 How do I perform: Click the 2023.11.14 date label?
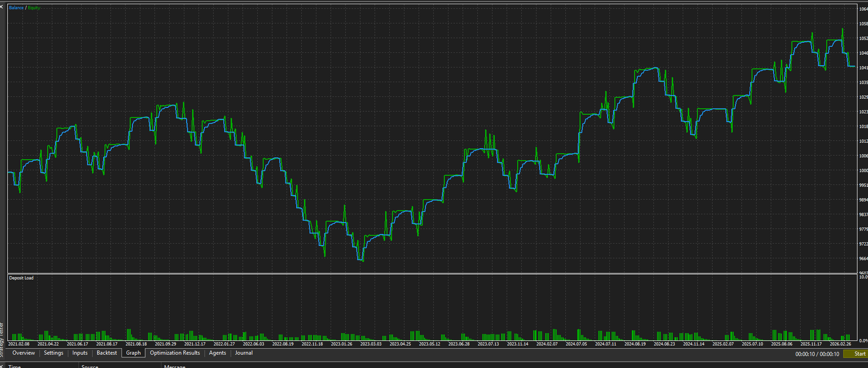tap(518, 344)
